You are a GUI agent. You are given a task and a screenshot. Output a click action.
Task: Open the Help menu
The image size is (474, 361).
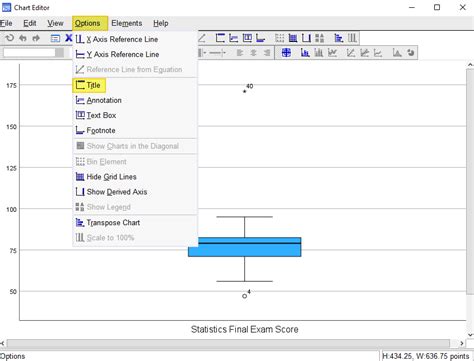[x=161, y=23]
